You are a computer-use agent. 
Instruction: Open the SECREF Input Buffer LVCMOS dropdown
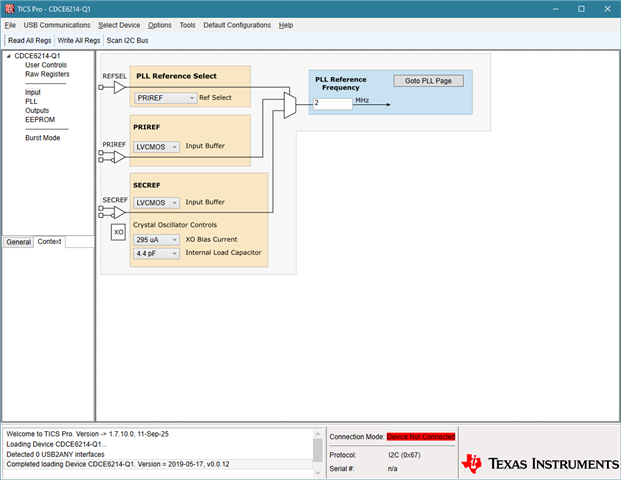pyautogui.click(x=156, y=203)
